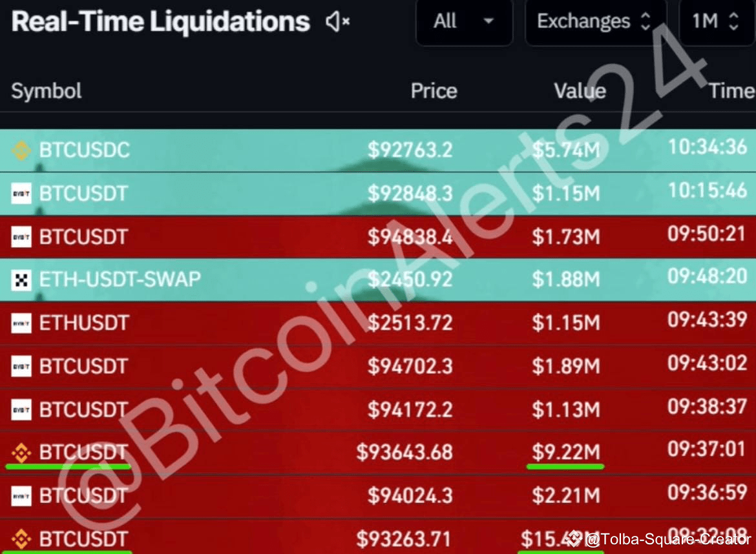Image resolution: width=756 pixels, height=554 pixels.
Task: Sort the table by the Value column
Action: (579, 91)
